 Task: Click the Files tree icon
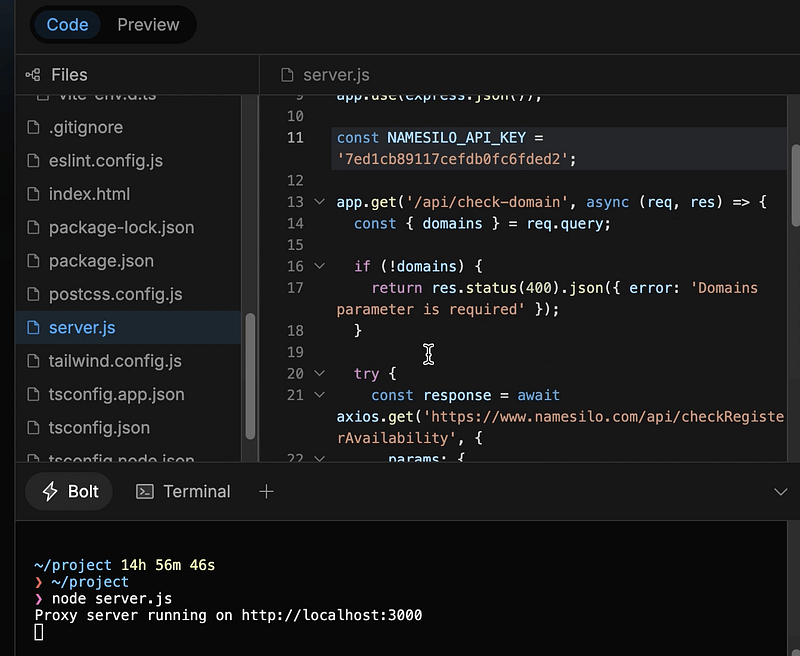(x=32, y=75)
